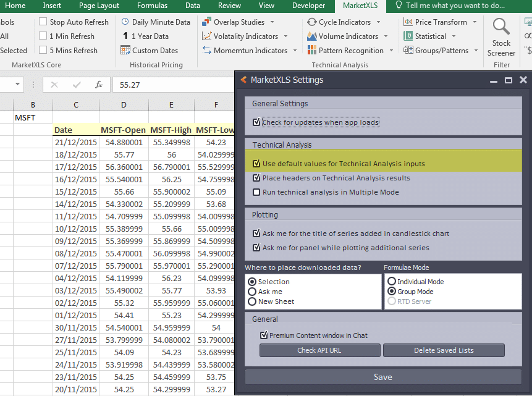Expand the Cycle Indicators dropdown arrow
The height and width of the screenshot is (396, 532).
click(x=378, y=22)
